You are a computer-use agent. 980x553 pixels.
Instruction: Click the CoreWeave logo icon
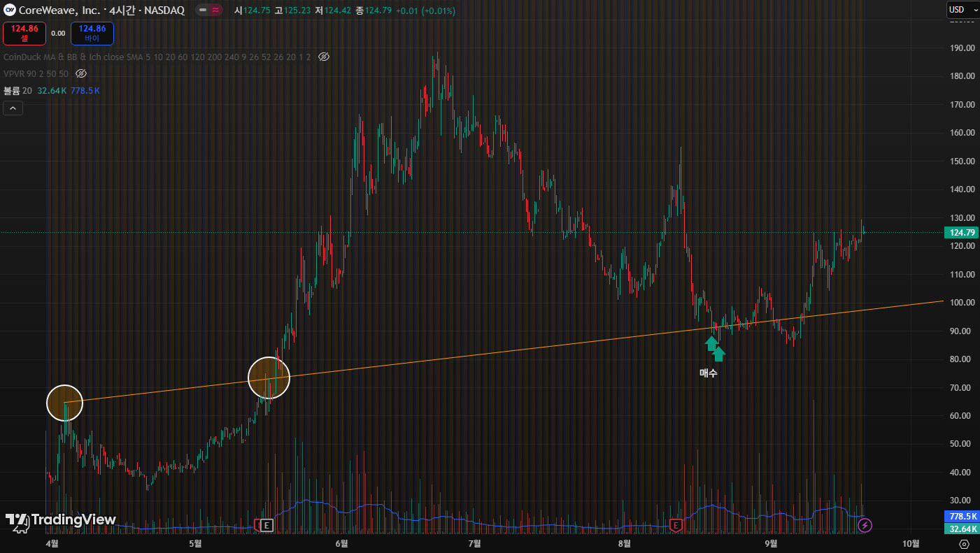(x=10, y=10)
